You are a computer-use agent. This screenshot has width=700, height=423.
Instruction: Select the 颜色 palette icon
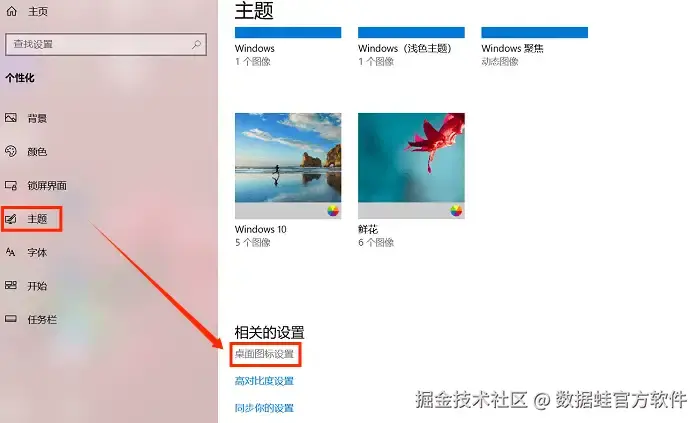pos(11,151)
